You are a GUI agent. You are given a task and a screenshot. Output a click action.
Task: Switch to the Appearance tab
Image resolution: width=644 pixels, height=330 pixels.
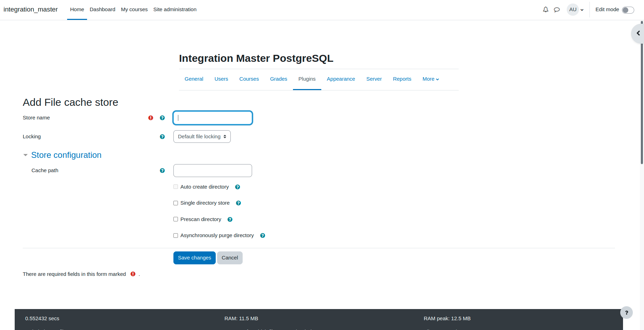tap(341, 79)
